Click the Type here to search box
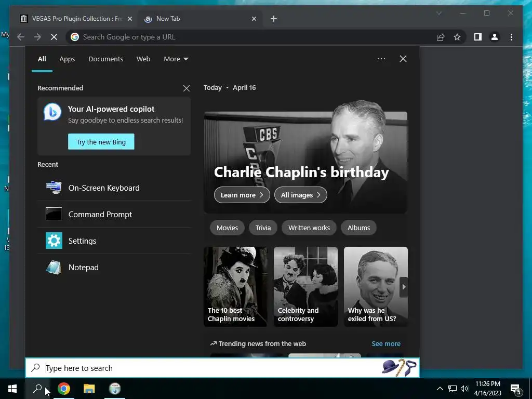 (x=222, y=368)
